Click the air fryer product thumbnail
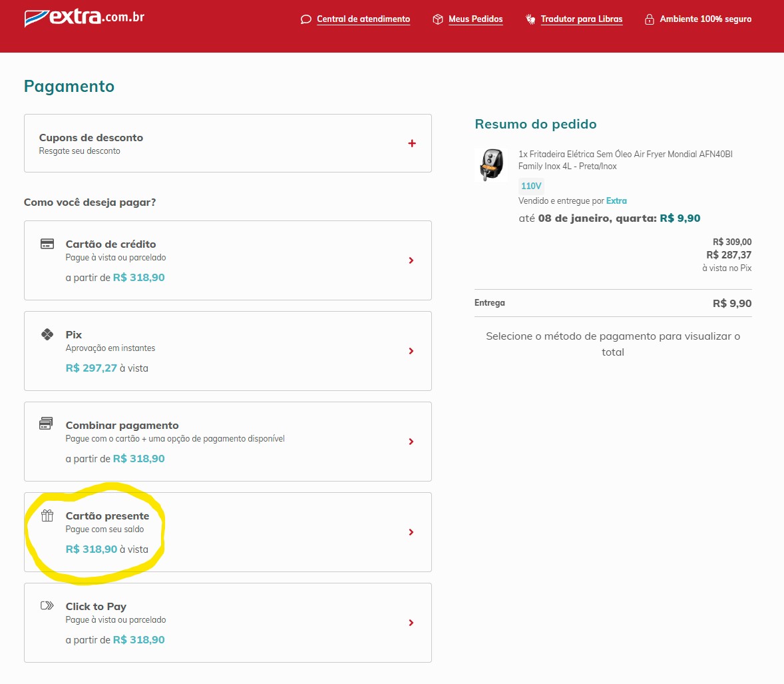 [x=492, y=164]
